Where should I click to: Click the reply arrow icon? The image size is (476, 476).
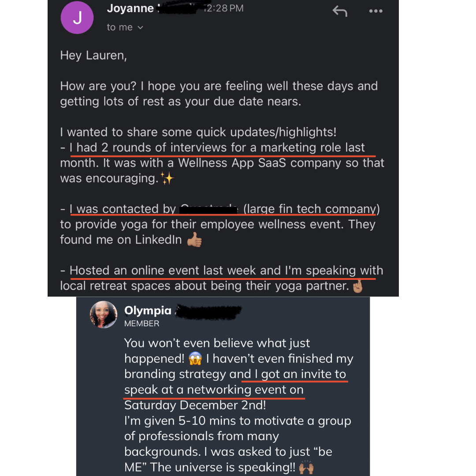coord(340,11)
